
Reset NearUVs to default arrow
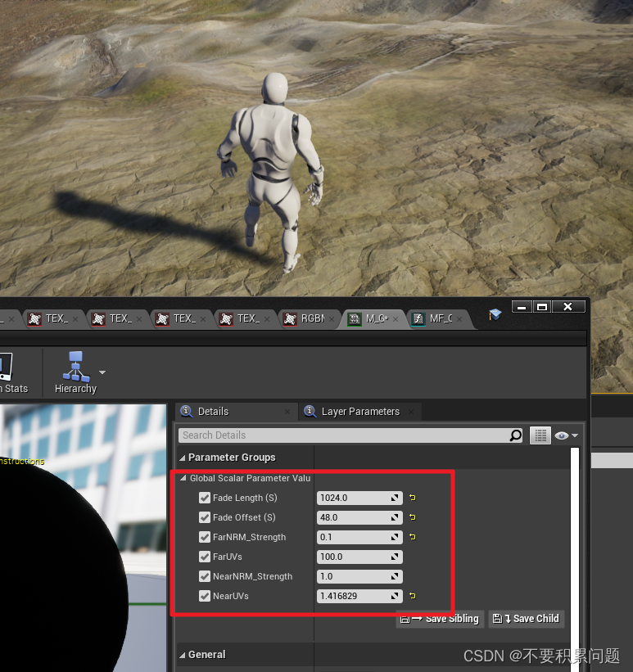(x=413, y=596)
